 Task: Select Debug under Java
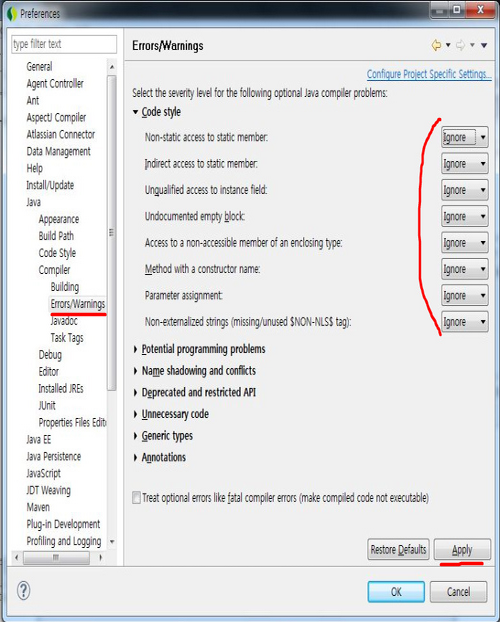tap(50, 355)
